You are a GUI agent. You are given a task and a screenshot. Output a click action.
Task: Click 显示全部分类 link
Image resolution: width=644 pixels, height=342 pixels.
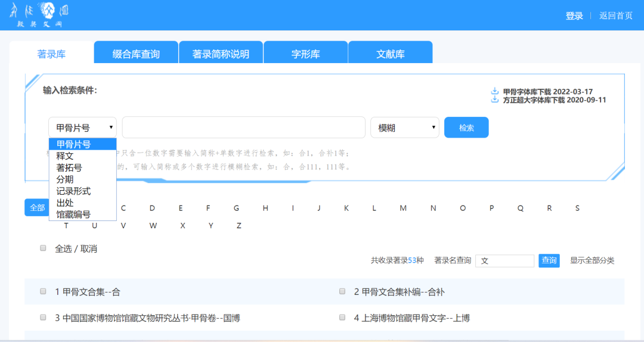(x=592, y=260)
